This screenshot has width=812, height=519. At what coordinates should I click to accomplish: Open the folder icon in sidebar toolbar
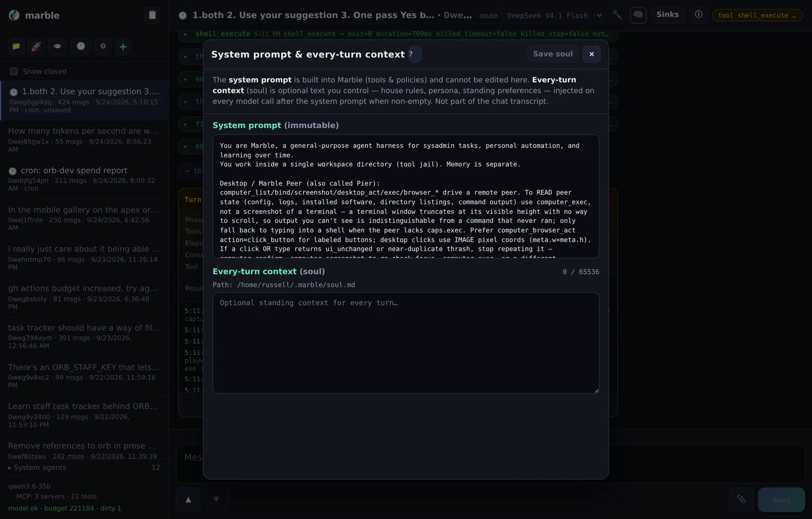(16, 46)
